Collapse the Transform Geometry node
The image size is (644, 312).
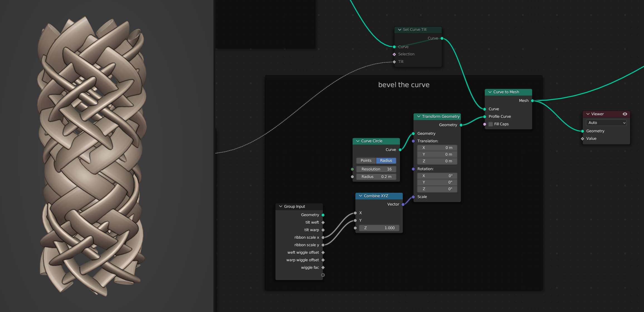coord(419,117)
